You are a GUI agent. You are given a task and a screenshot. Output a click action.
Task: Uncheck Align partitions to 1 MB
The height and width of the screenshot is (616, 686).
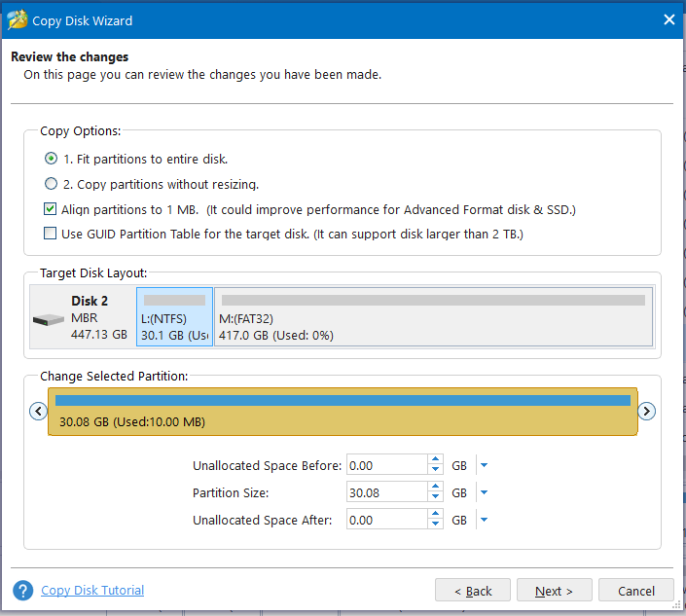pyautogui.click(x=51, y=209)
